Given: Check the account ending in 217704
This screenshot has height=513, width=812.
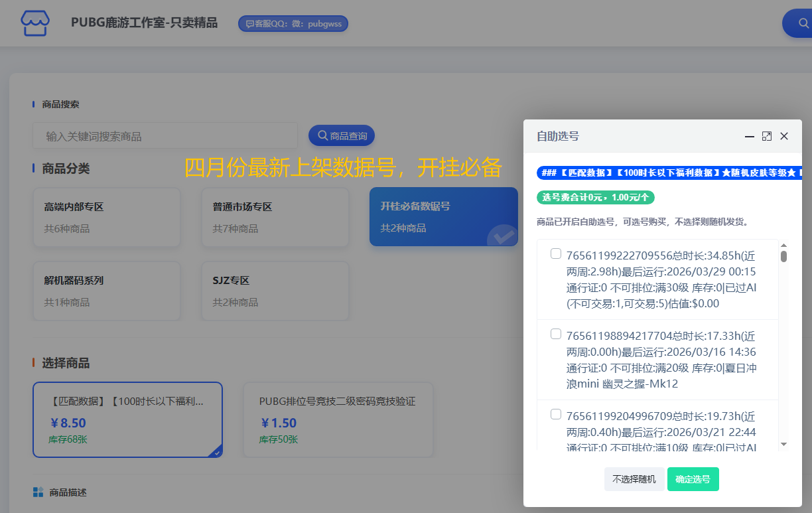Looking at the screenshot, I should (x=556, y=334).
